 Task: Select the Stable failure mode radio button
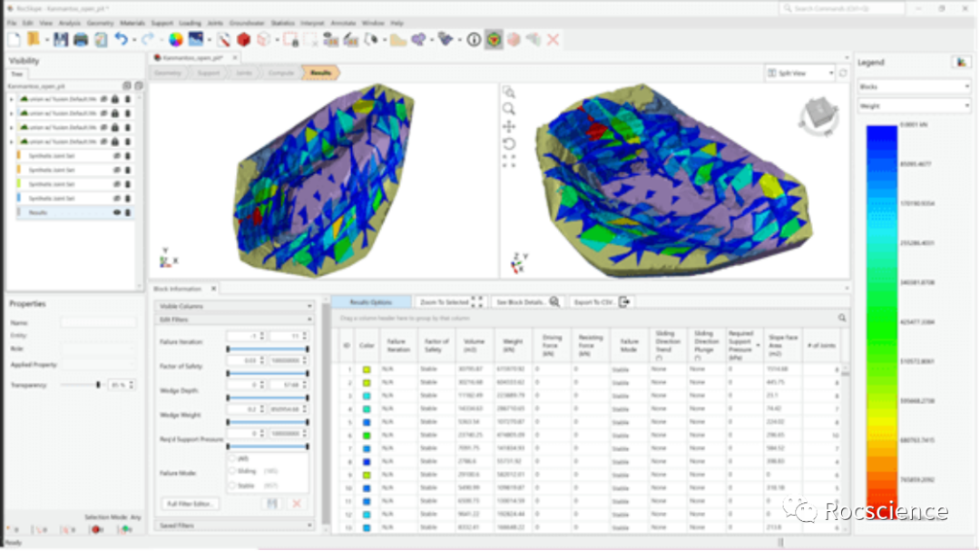click(x=232, y=485)
